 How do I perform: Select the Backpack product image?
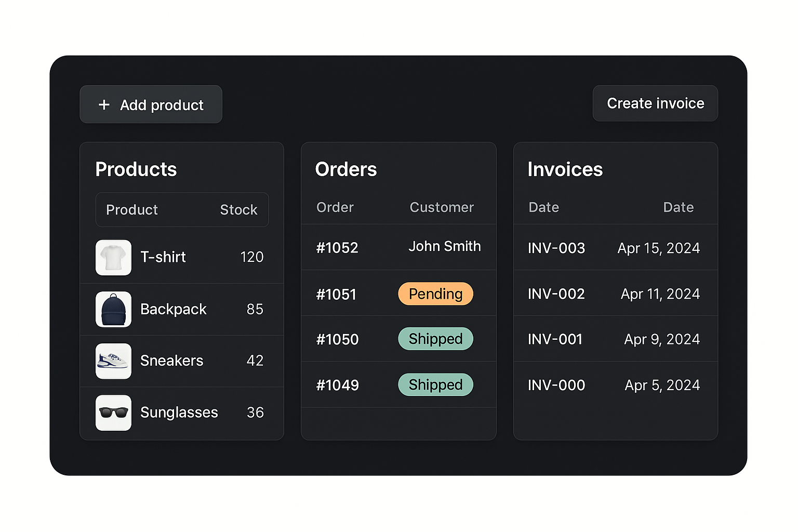113,309
